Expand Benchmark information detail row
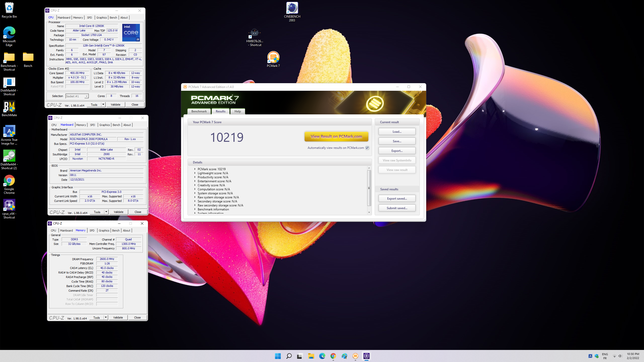This screenshot has height=362, width=644. (x=195, y=209)
